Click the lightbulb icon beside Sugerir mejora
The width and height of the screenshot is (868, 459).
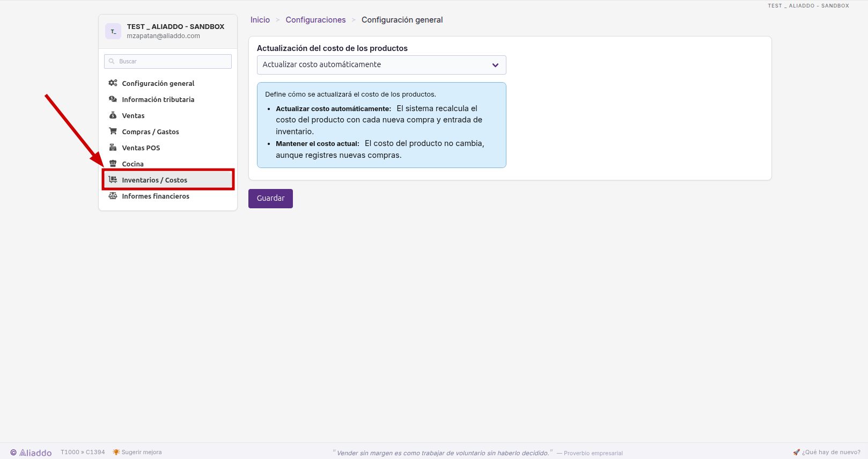click(x=116, y=452)
